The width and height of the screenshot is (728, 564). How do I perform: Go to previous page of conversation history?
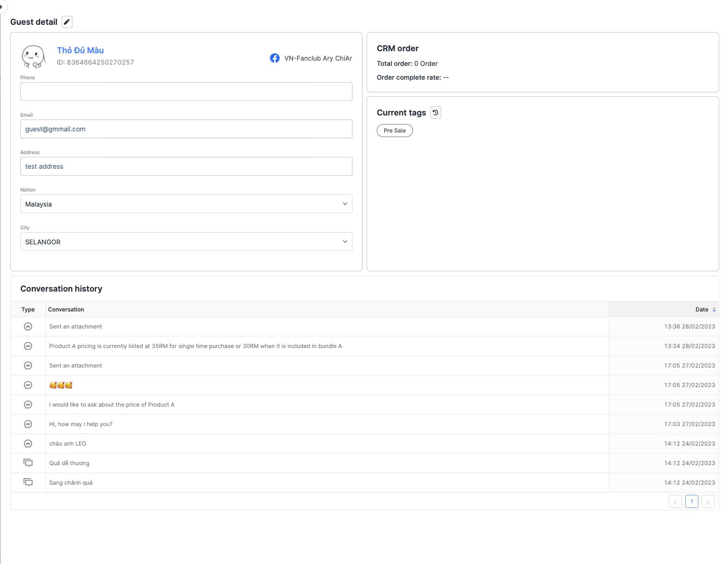675,501
